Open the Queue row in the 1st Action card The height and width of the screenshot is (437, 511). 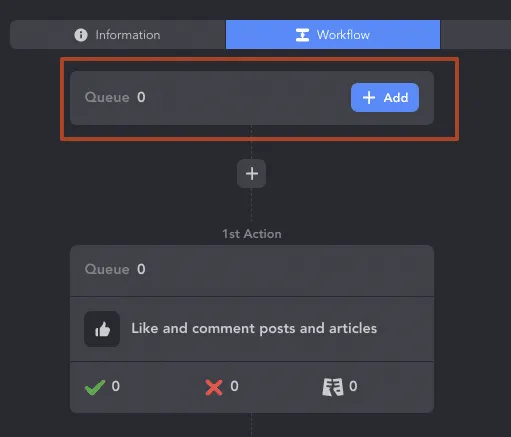(252, 270)
